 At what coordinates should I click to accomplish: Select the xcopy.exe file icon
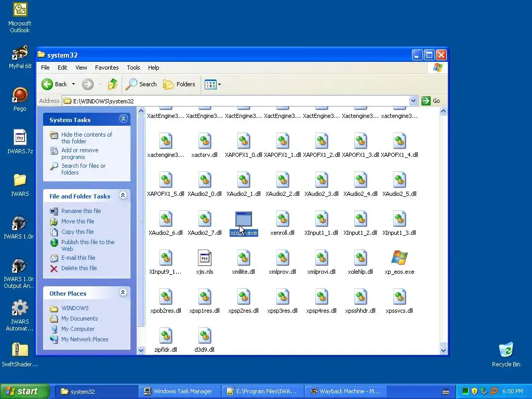pos(244,219)
